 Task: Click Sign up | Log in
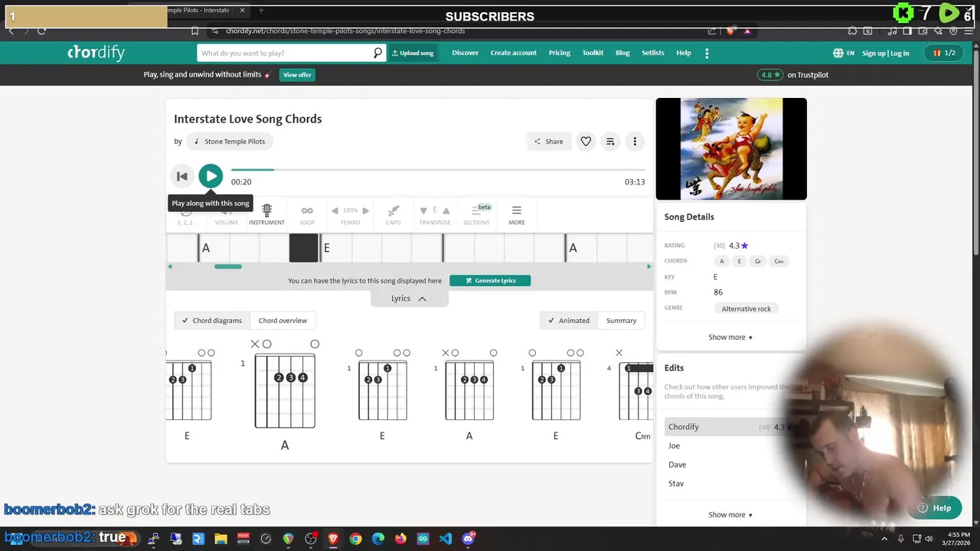(x=886, y=53)
